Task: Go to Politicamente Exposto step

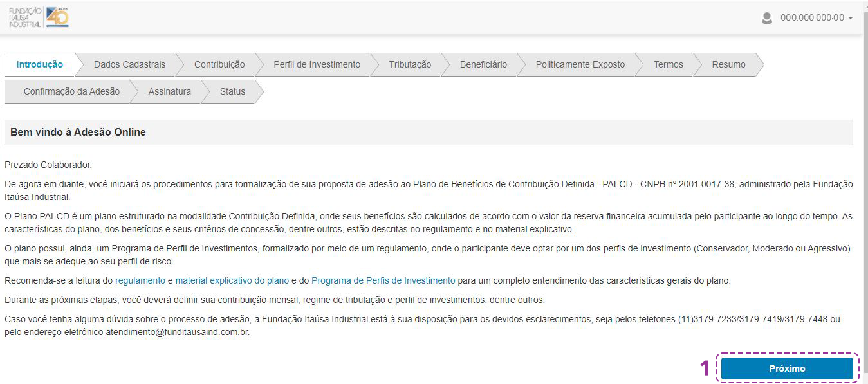Action: click(x=580, y=64)
